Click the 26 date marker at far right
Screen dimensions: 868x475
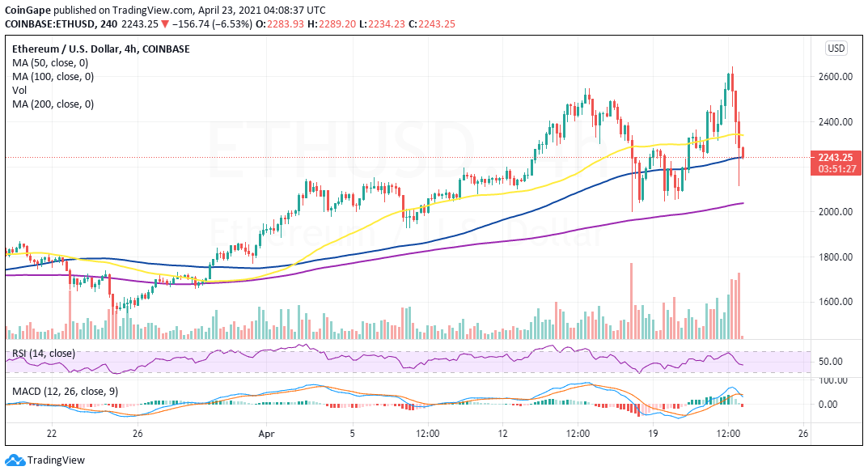pos(804,434)
